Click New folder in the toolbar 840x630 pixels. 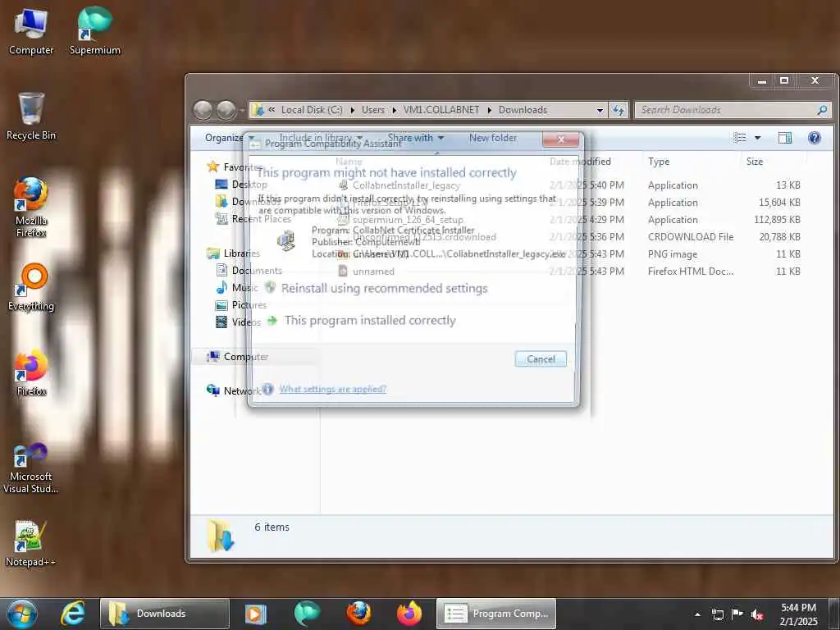click(493, 138)
